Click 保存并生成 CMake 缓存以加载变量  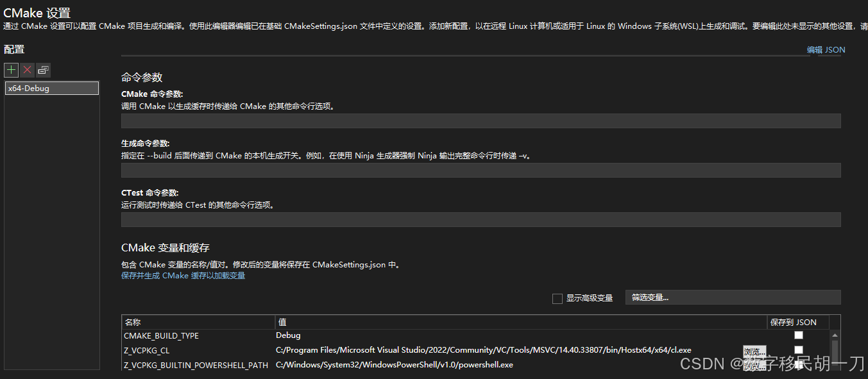pyautogui.click(x=183, y=275)
